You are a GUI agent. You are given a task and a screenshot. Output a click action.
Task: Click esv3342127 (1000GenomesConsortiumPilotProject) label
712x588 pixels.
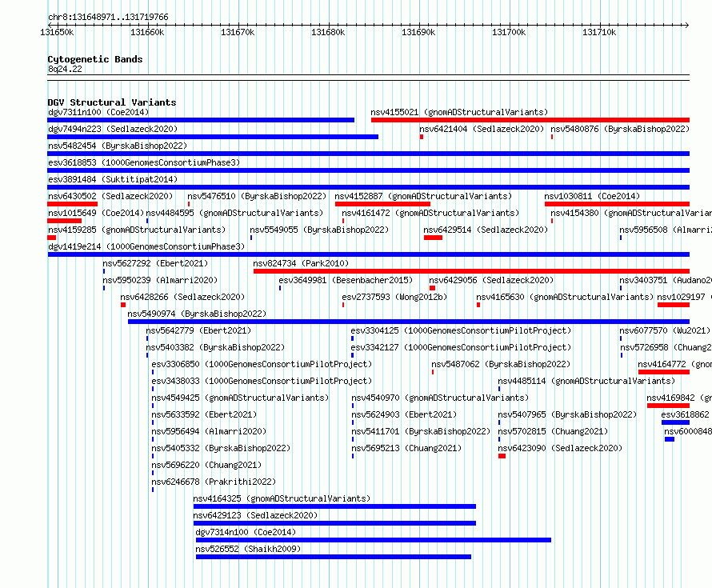(x=461, y=347)
